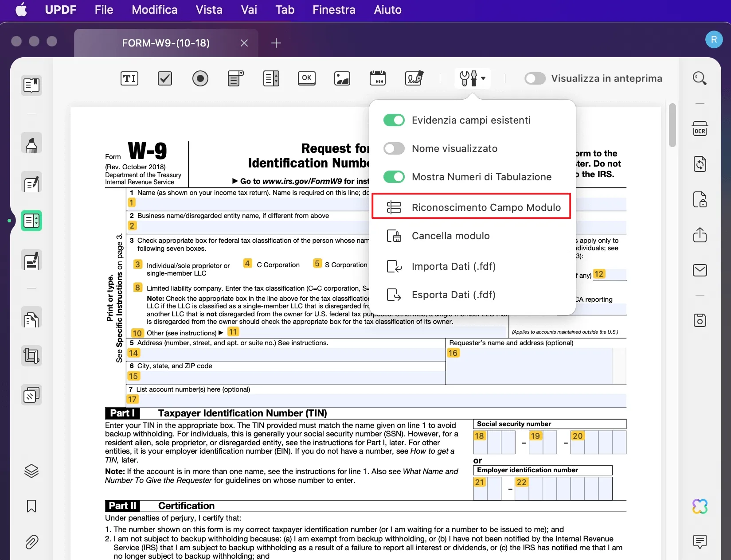Turn off Mostra Numeri di Tabulazione
The height and width of the screenshot is (560, 731).
(x=394, y=177)
